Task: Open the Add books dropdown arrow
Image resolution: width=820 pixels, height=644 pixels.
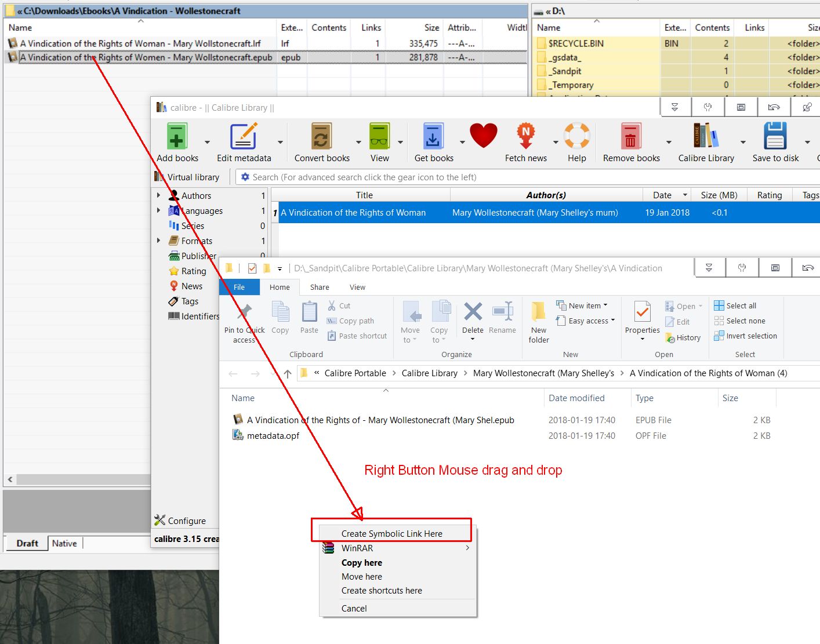Action: [208, 142]
